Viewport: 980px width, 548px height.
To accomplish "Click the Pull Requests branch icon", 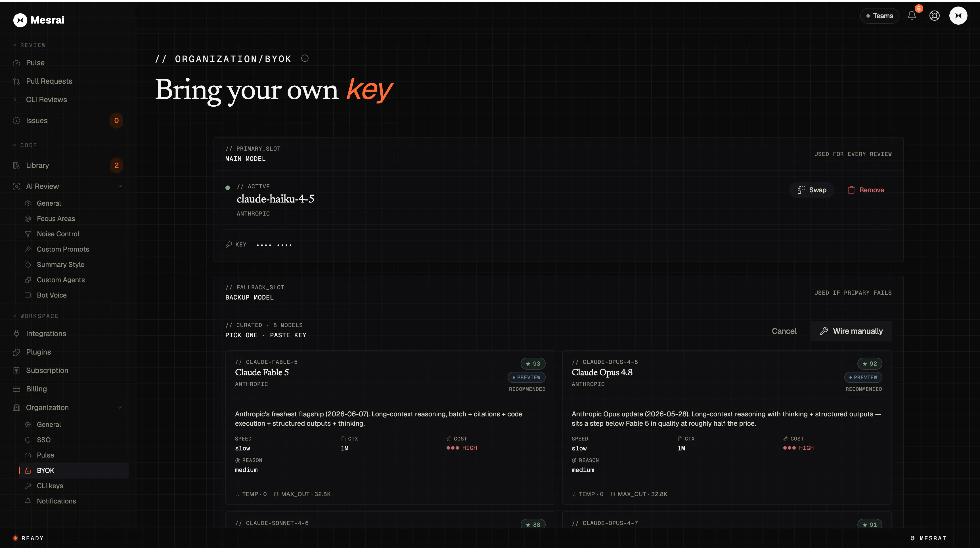I will pos(16,81).
